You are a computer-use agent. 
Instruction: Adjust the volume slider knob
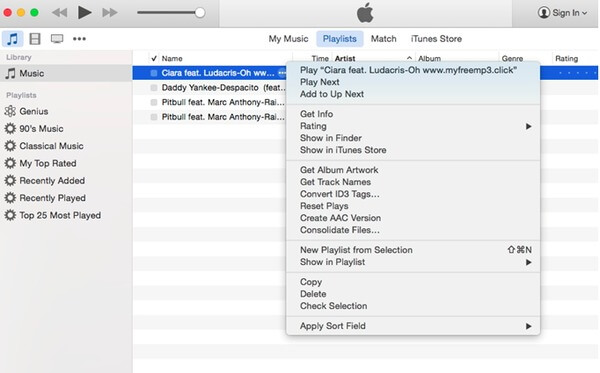pos(200,13)
